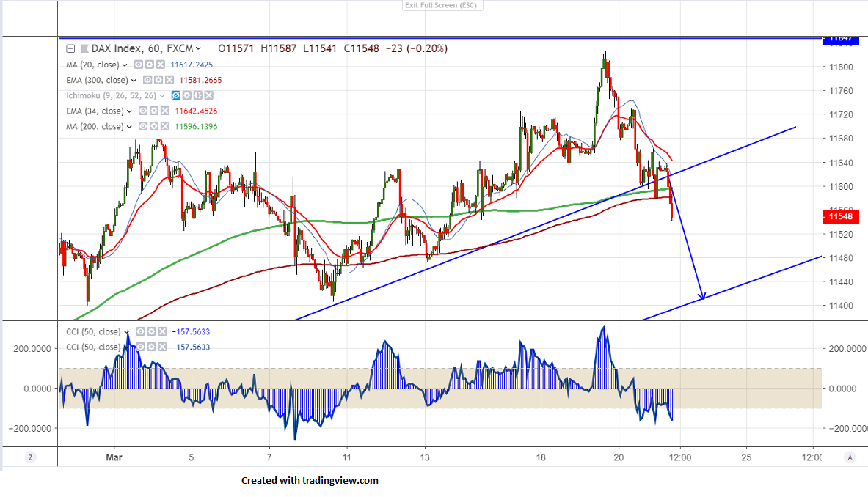Click the MA 20 value 11617.2425
The image size is (868, 497).
[192, 65]
